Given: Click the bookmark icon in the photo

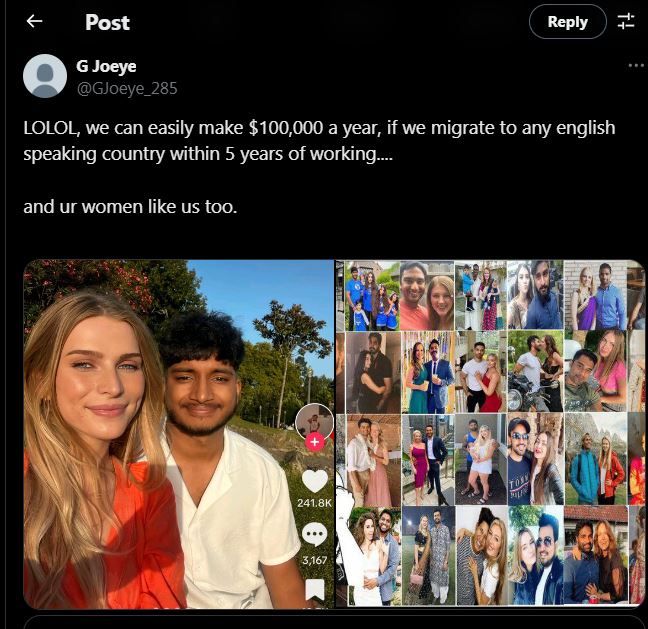Looking at the screenshot, I should (314, 589).
